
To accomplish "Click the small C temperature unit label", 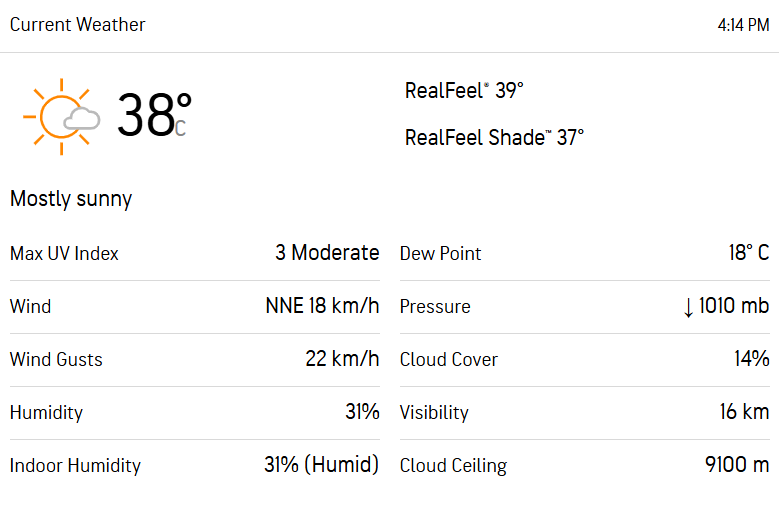I will pos(181,128).
